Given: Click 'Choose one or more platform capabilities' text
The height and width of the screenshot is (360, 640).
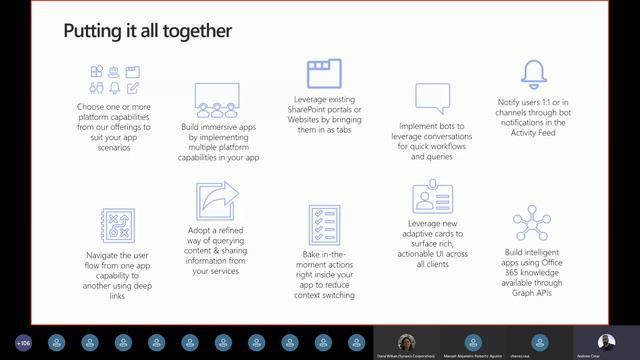Looking at the screenshot, I should coord(114,127).
